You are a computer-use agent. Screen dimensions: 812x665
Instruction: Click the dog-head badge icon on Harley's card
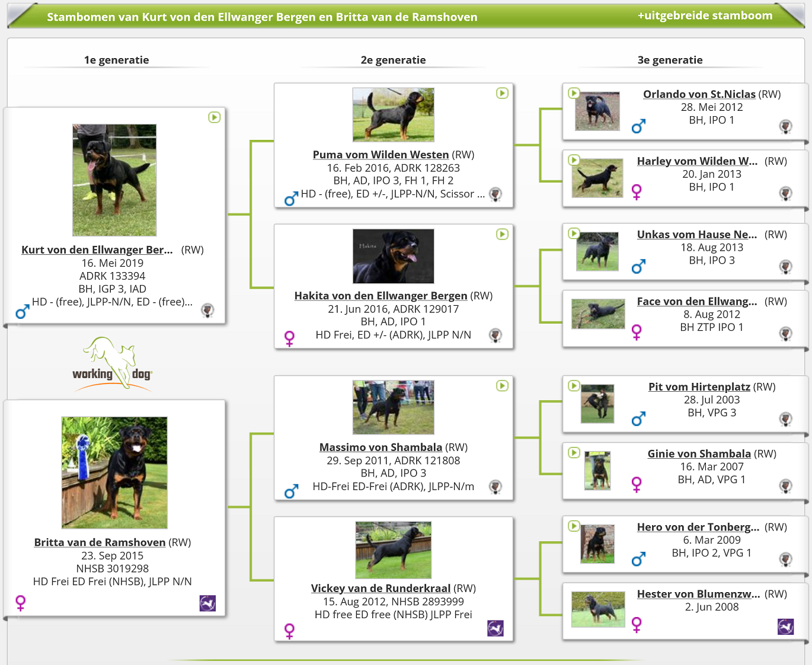tap(786, 193)
